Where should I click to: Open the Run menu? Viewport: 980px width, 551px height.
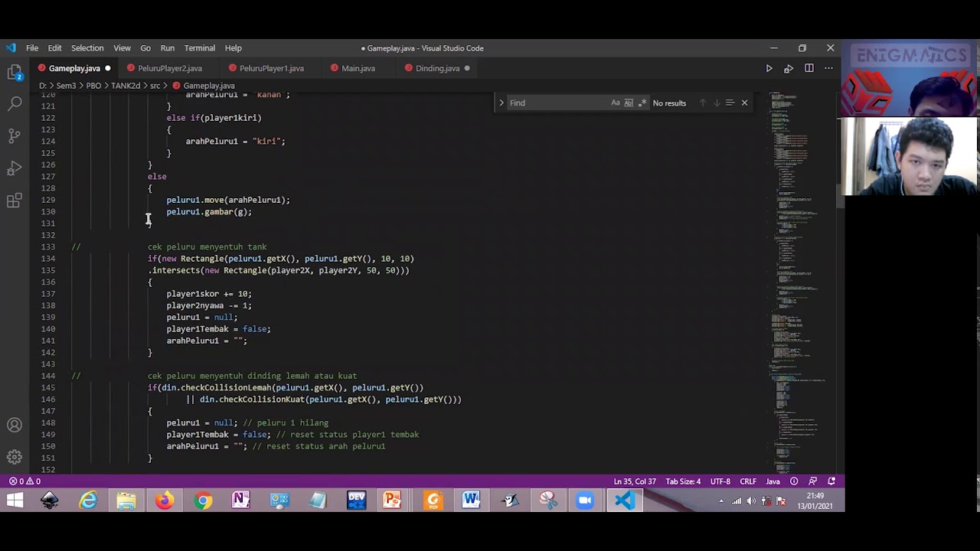click(x=167, y=47)
